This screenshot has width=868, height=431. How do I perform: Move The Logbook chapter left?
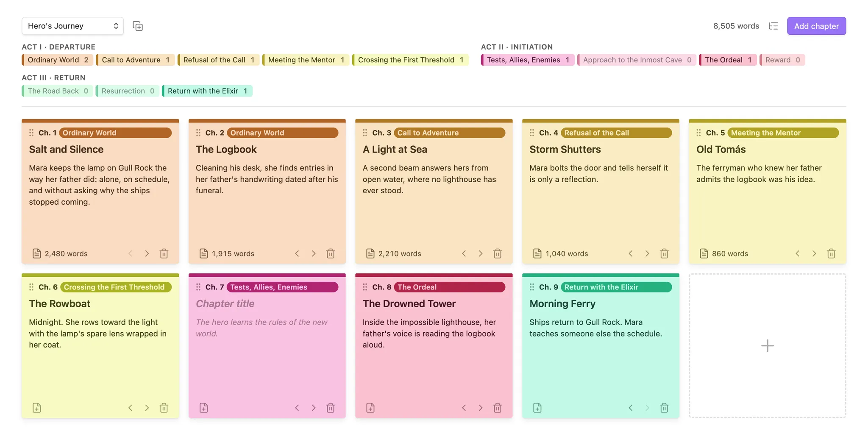(x=297, y=253)
